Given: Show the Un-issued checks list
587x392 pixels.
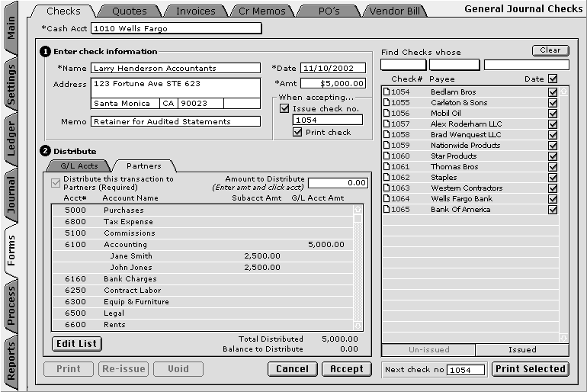Looking at the screenshot, I should point(428,350).
